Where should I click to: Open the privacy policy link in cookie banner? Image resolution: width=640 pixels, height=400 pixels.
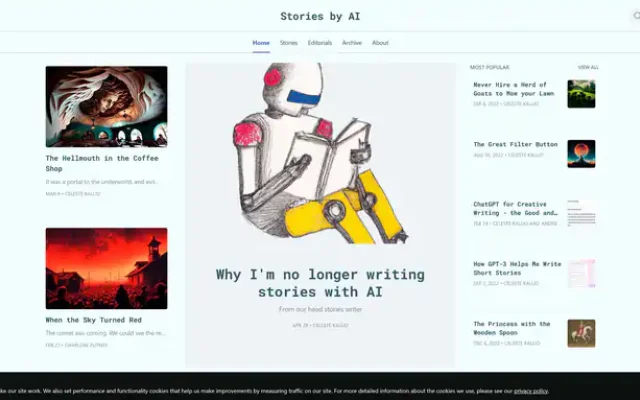pos(531,391)
